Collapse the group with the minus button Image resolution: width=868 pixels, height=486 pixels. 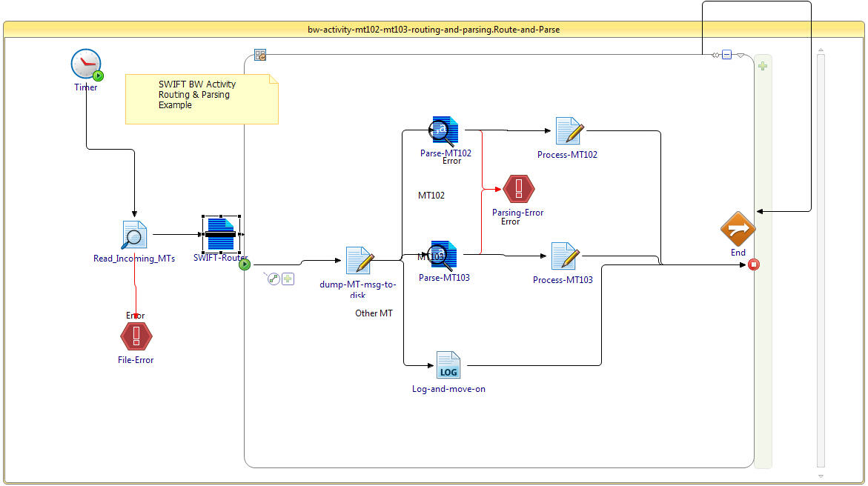727,55
